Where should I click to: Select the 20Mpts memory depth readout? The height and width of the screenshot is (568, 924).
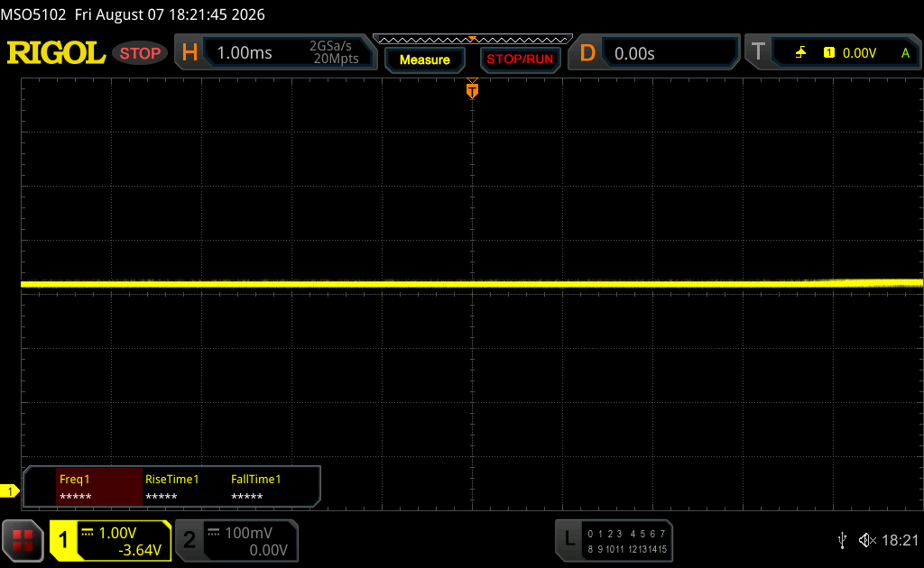tap(336, 59)
